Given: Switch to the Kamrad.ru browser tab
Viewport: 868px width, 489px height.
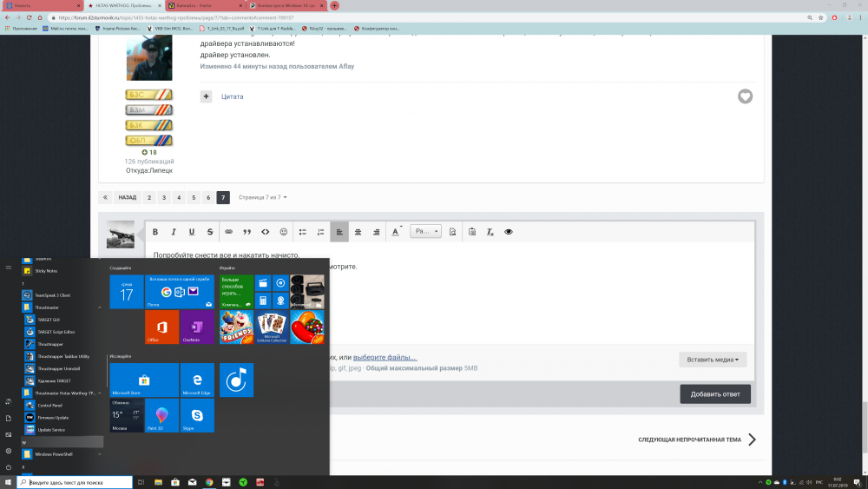Looking at the screenshot, I should [205, 5].
